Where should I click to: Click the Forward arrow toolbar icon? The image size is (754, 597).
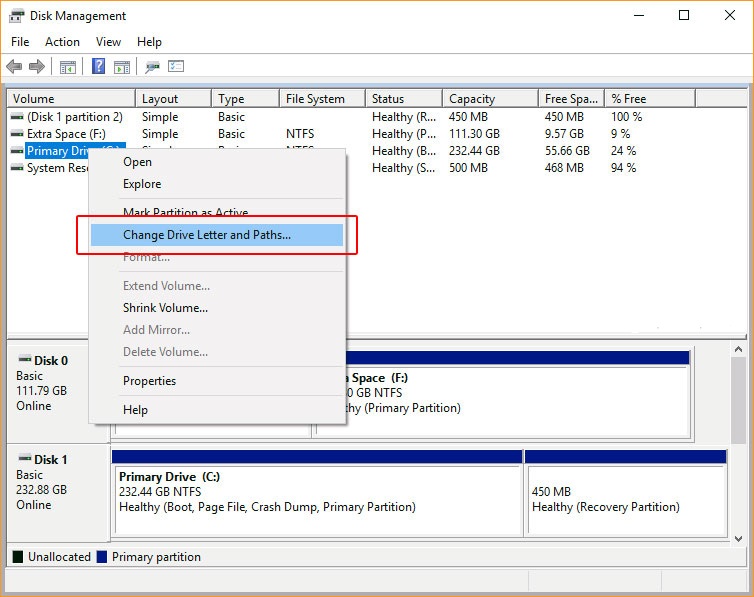pyautogui.click(x=36, y=67)
